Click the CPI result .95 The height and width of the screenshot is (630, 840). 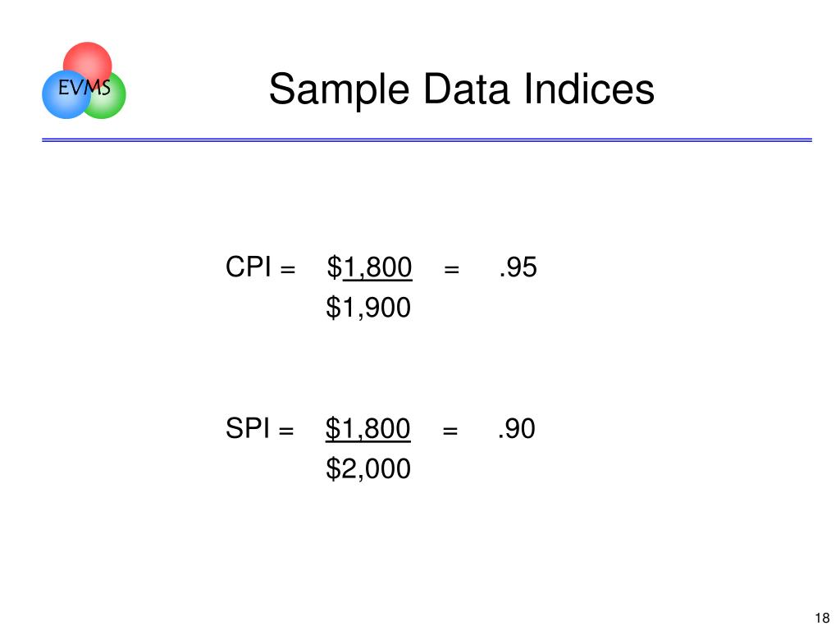518,267
